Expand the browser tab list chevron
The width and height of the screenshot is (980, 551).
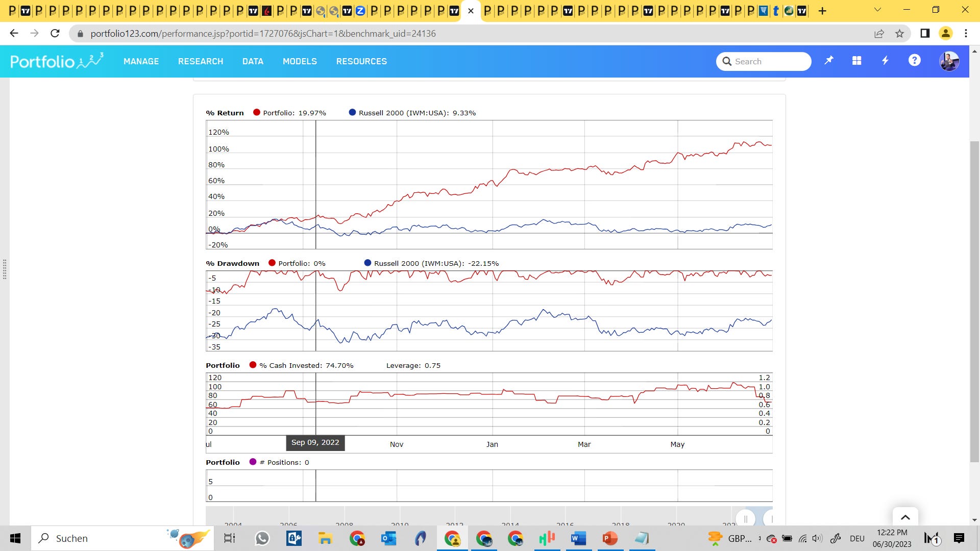[877, 10]
